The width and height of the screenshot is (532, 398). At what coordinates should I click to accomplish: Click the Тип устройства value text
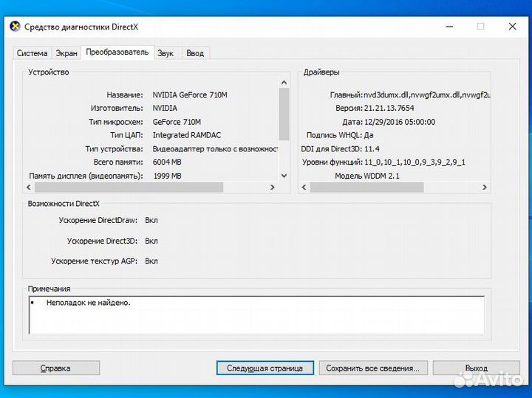215,149
